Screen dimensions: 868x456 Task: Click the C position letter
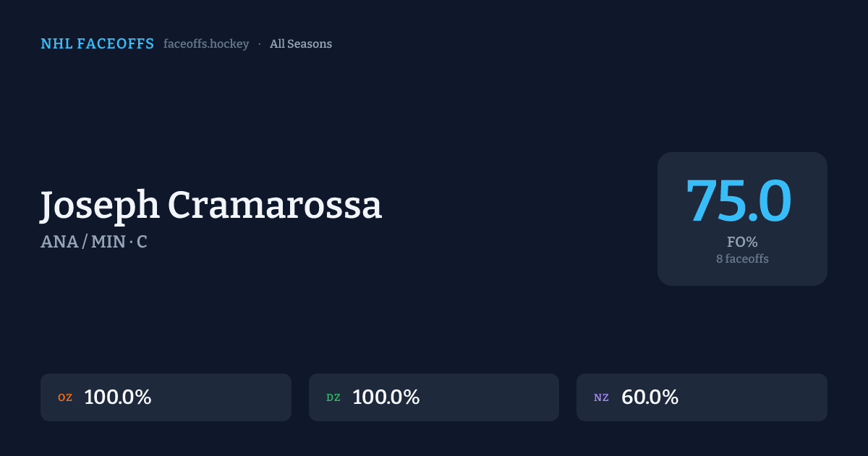(142, 242)
